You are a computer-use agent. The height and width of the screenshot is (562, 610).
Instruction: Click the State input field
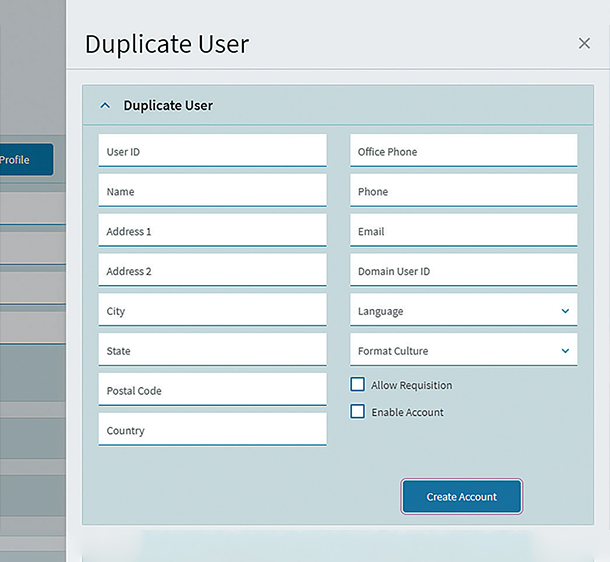pyautogui.click(x=212, y=351)
